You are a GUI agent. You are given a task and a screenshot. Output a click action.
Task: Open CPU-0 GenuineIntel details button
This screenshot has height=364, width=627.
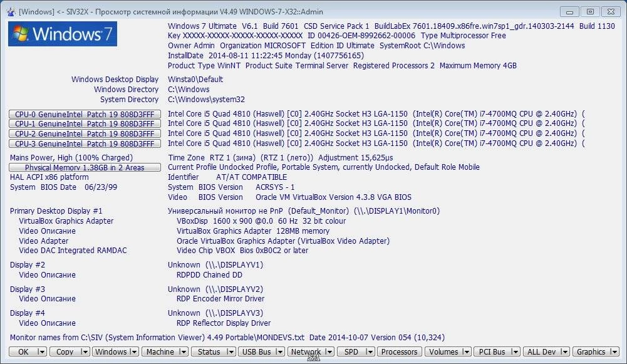[85, 114]
